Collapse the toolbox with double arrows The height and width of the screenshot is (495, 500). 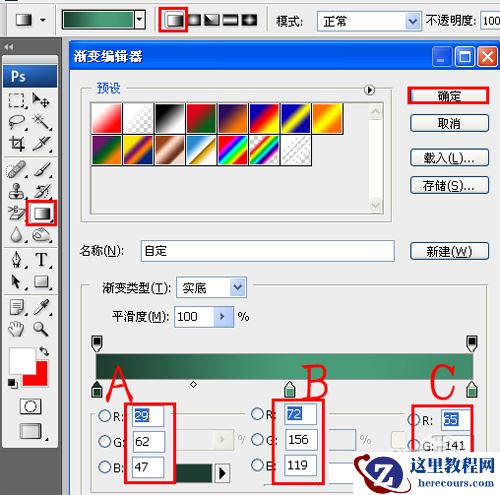click(x=9, y=47)
